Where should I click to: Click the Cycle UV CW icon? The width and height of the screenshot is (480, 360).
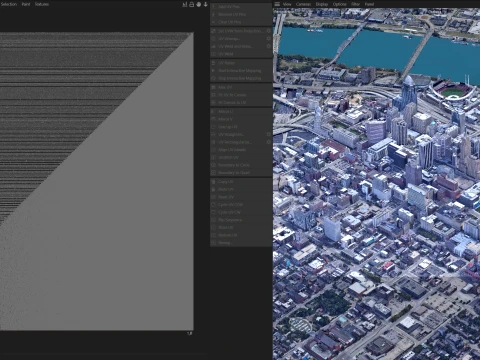tap(213, 212)
